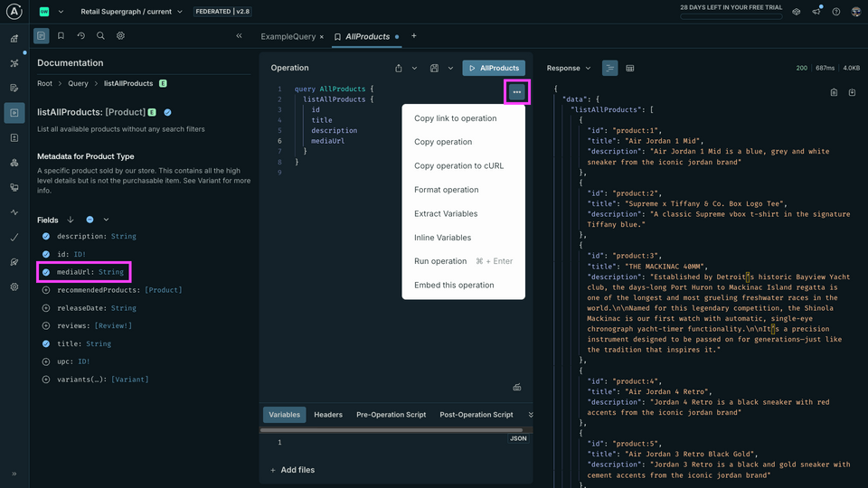Open the Apollo logo home
Viewport: 868px width, 488px height.
(14, 12)
